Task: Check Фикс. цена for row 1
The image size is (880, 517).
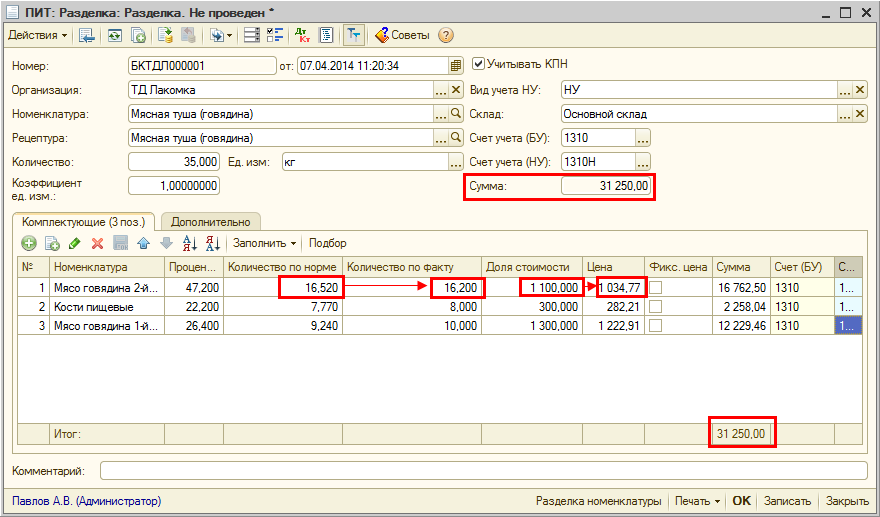Action: pos(656,288)
